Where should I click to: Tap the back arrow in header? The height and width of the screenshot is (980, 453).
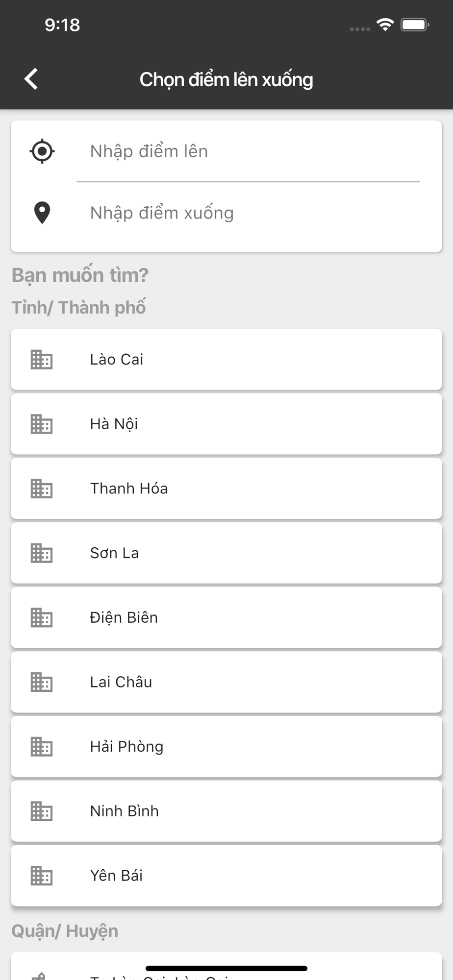pyautogui.click(x=31, y=79)
